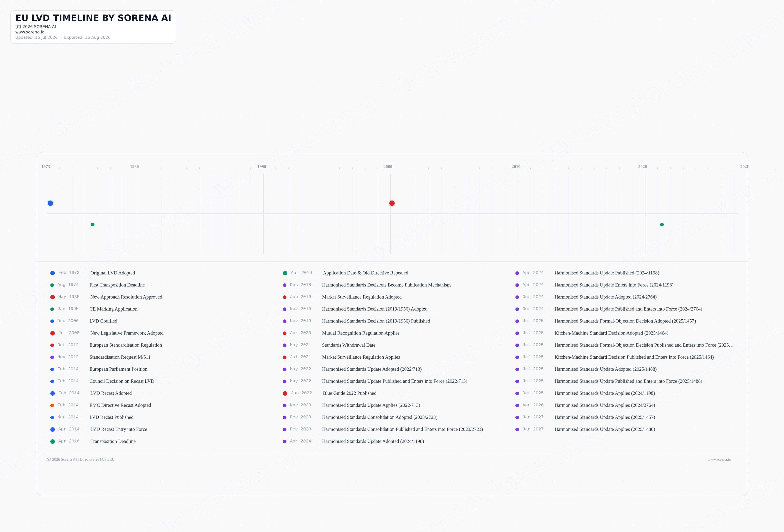Click the blue dot beside "Original LVD Adopted"
The width and height of the screenshot is (784, 532).
coord(53,273)
